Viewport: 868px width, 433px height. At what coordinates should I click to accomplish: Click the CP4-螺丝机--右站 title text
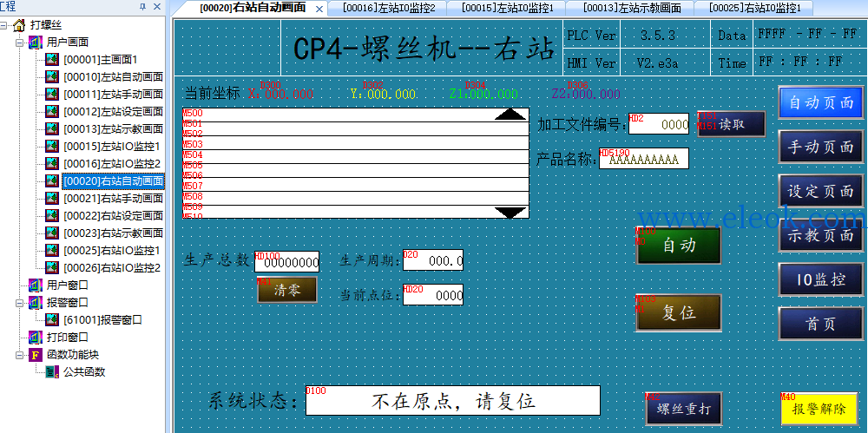point(424,49)
